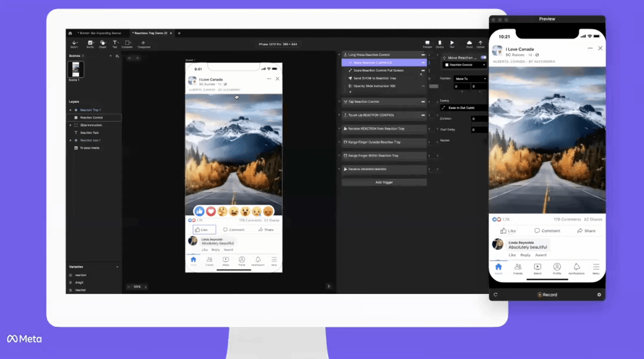Image resolution: width=644 pixels, height=359 pixels.
Task: Expand Range Finger Within Reaction Tray trigger
Action: 339,156
